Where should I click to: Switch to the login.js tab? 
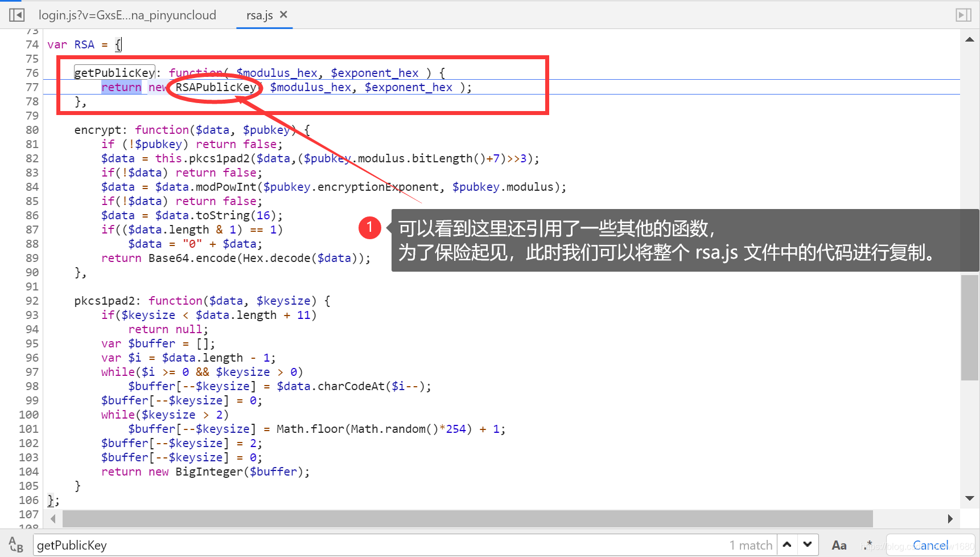tap(127, 15)
